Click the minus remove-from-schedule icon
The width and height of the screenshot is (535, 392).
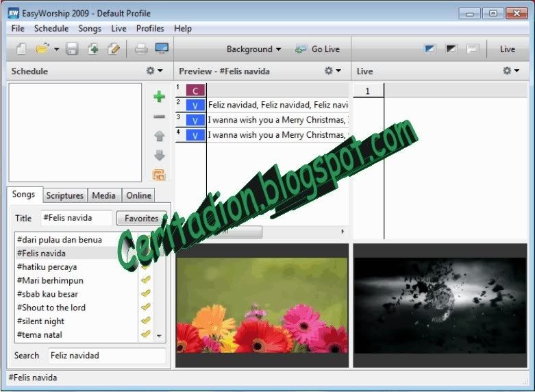click(x=160, y=117)
